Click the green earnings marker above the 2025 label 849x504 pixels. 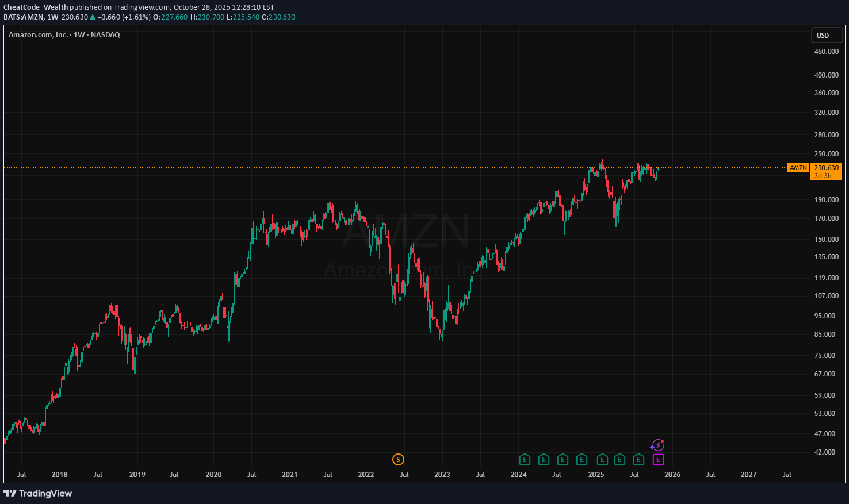pos(602,459)
